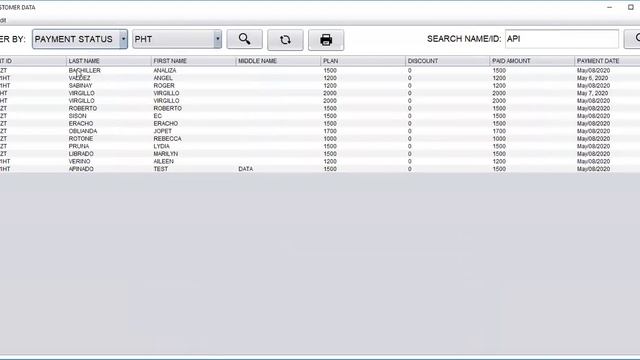The width and height of the screenshot is (640, 360).
Task: Select the APINADO last name cell
Action: [x=81, y=169]
